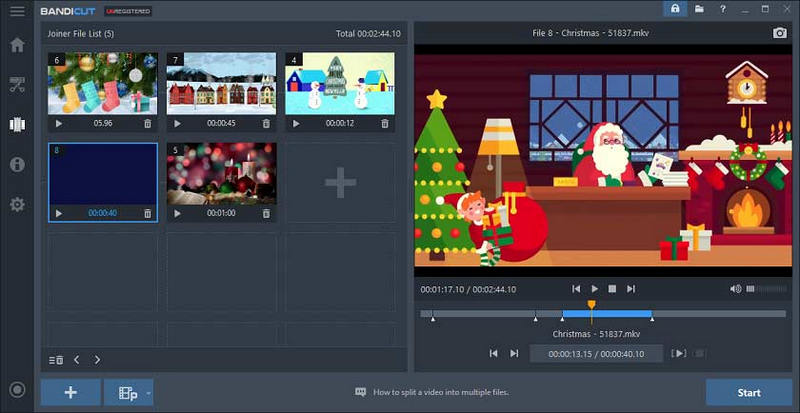Switch to Cut mode in sidebar
The image size is (800, 413).
[x=17, y=85]
